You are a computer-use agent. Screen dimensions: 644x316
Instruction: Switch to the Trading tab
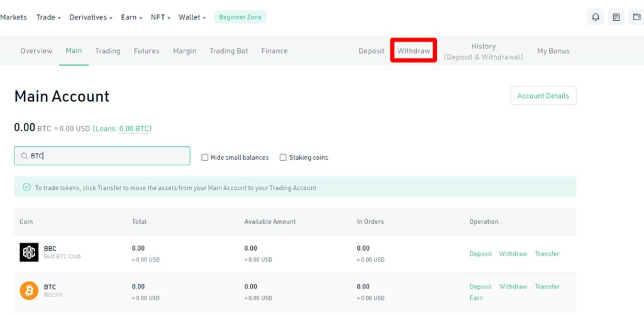108,51
